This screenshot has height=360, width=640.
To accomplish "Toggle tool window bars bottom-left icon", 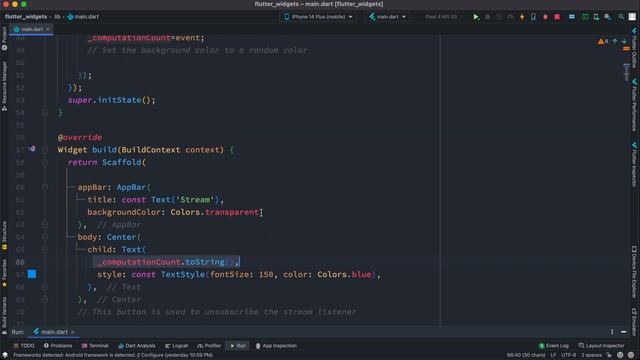I will pyautogui.click(x=5, y=355).
